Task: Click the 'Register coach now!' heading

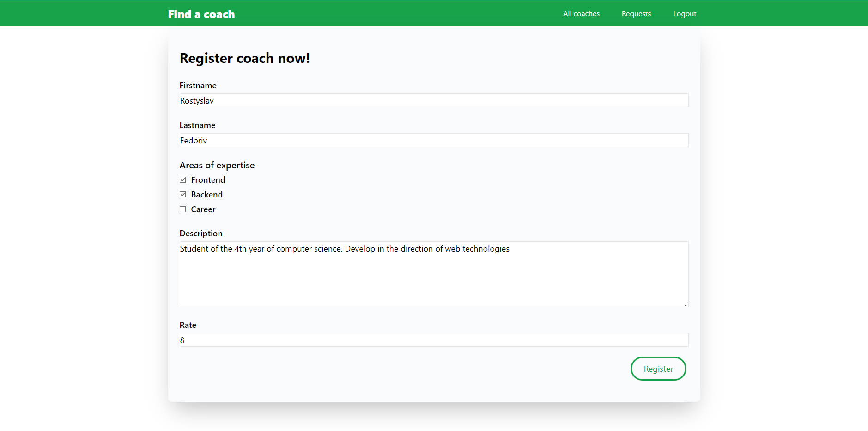Action: [245, 58]
